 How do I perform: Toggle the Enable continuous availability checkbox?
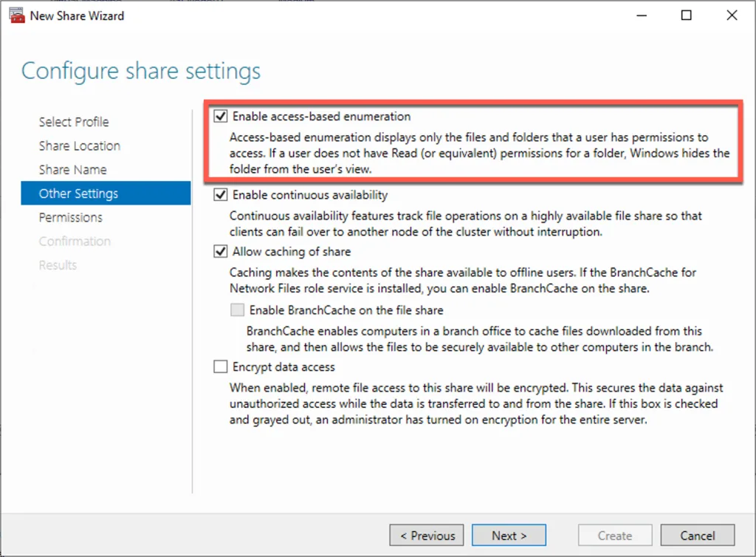click(221, 195)
